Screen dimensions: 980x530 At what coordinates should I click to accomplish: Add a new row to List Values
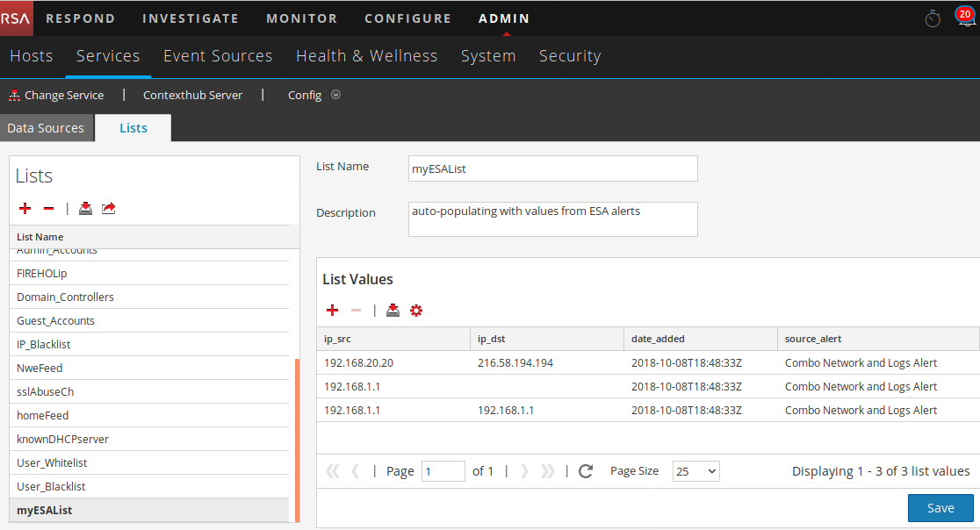[332, 311]
